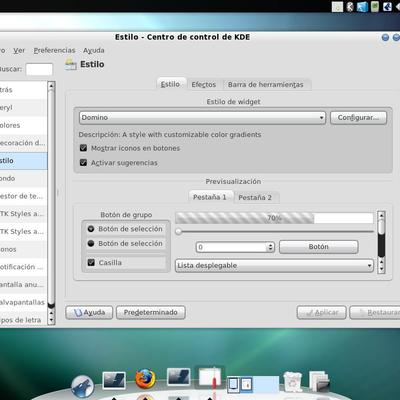Click the desktop preview icon between wolf and Firefox
Image resolution: width=400 pixels, height=400 pixels.
click(114, 381)
